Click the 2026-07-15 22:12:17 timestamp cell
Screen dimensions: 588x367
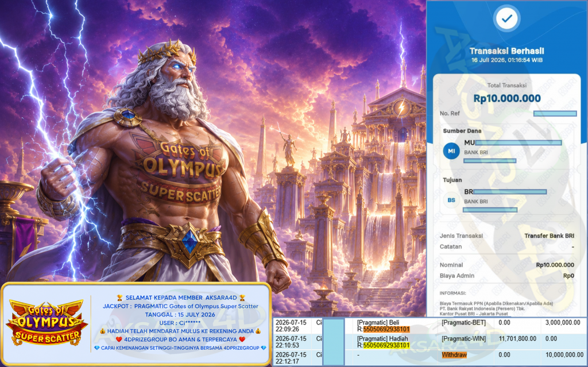click(291, 358)
